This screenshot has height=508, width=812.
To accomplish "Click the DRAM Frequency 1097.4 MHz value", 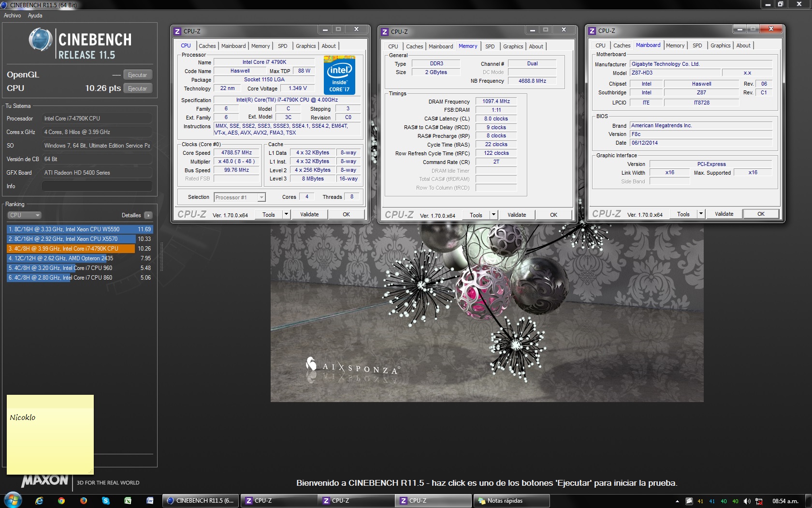I will 496,101.
